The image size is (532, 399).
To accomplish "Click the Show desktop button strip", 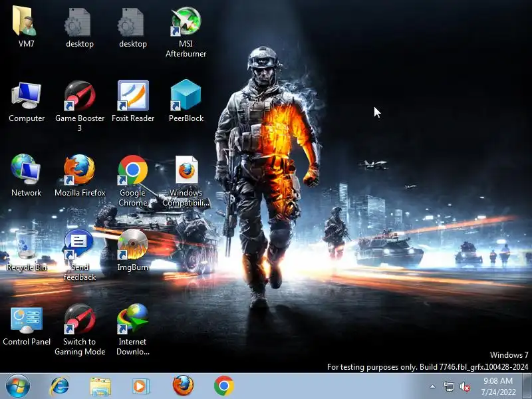I will pyautogui.click(x=528, y=386).
